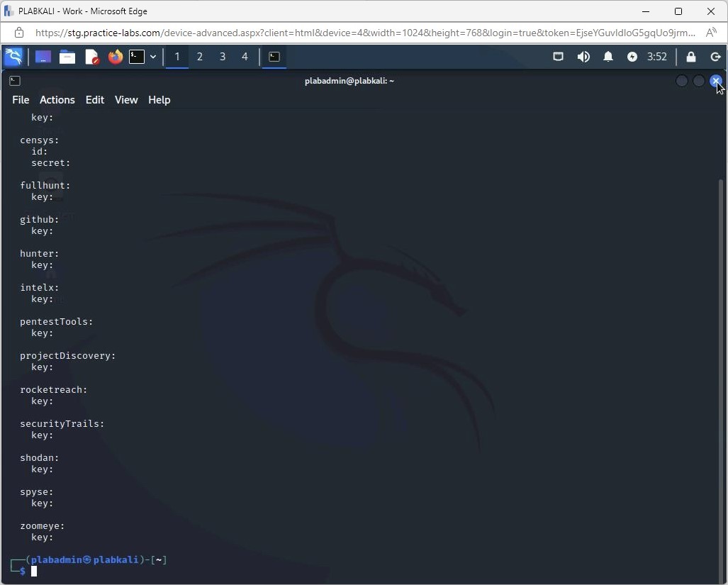Open the terminal View menu
This screenshot has height=585, width=728.
(126, 100)
